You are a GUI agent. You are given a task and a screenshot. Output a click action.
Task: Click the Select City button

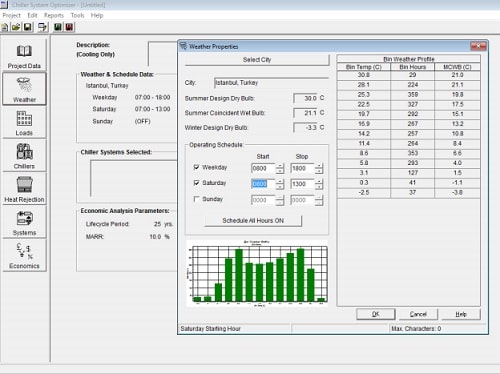pos(257,60)
